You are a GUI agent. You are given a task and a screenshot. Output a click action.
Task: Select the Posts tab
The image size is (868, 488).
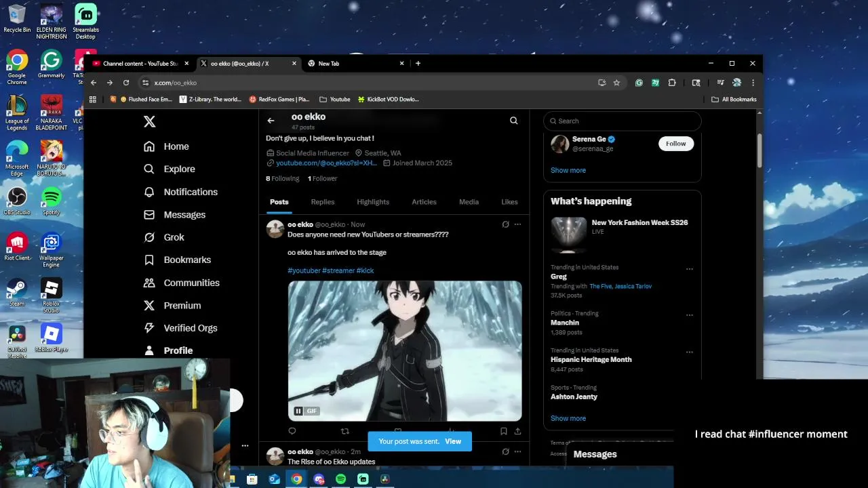[x=279, y=202]
